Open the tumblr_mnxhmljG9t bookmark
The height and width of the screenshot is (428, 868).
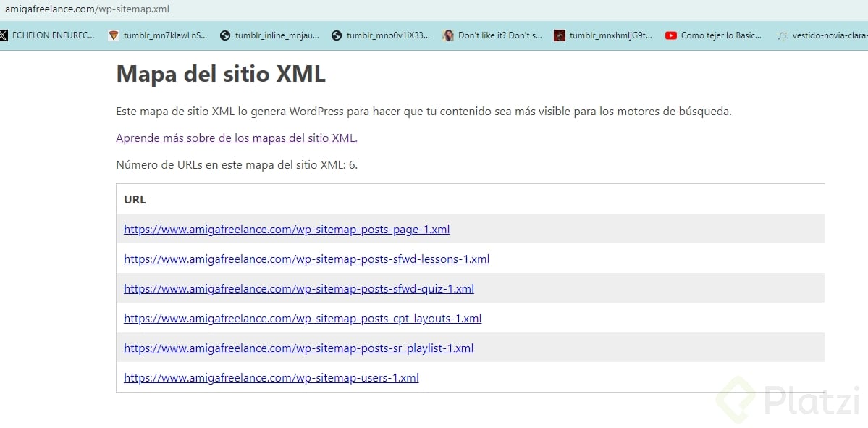[604, 35]
